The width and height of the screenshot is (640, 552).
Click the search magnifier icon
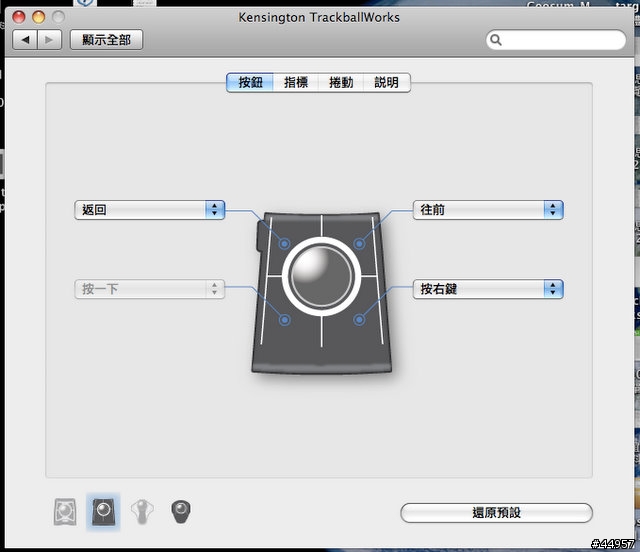tap(496, 40)
